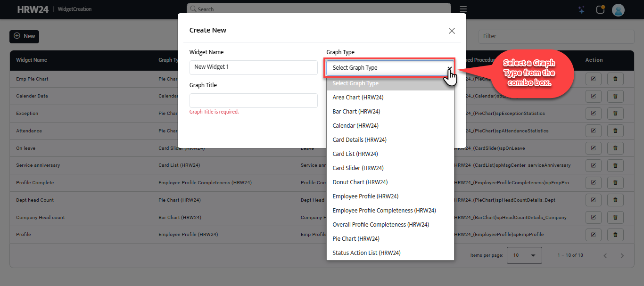The width and height of the screenshot is (644, 286).
Task: Expand the Select Graph Type combo box
Action: click(389, 68)
